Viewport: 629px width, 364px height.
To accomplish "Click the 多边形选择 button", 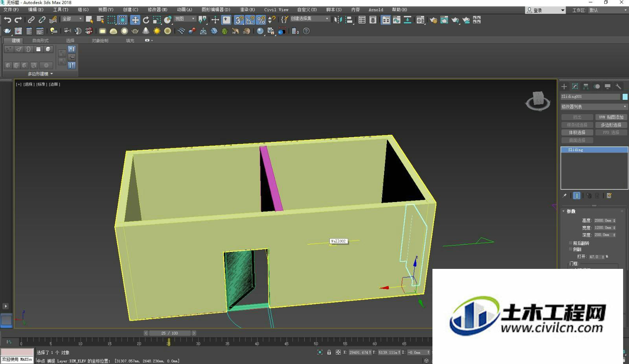I will (x=611, y=125).
